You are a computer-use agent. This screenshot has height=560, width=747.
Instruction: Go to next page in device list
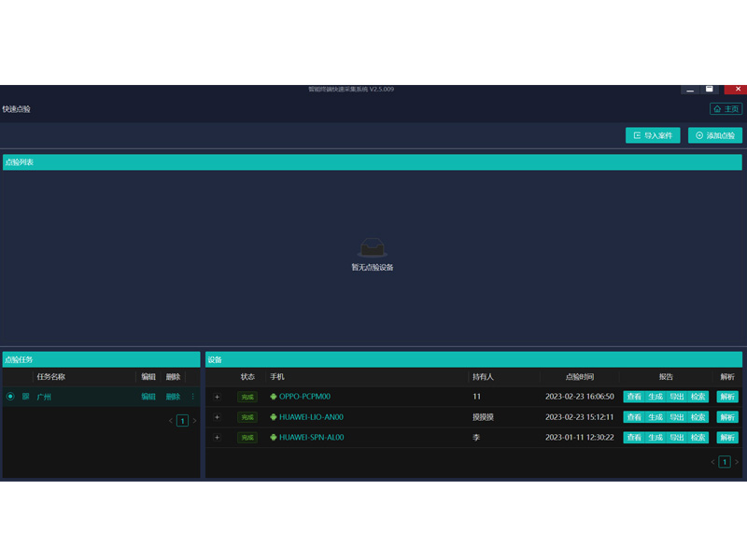tap(736, 462)
